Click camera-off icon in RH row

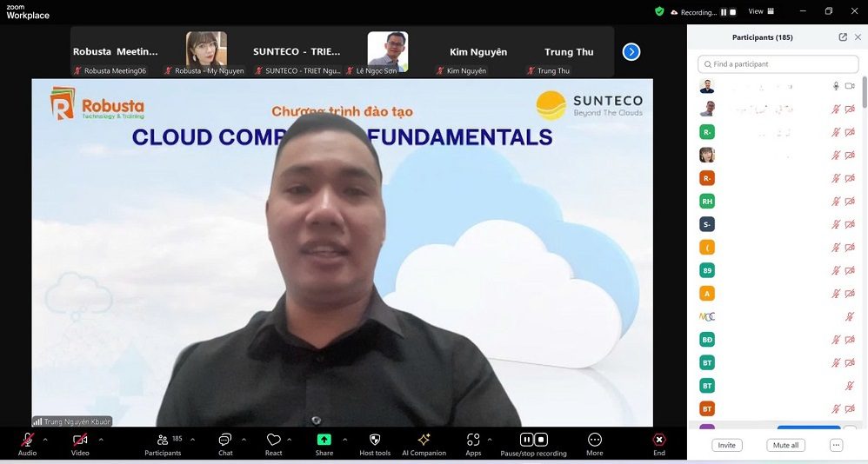pos(850,202)
